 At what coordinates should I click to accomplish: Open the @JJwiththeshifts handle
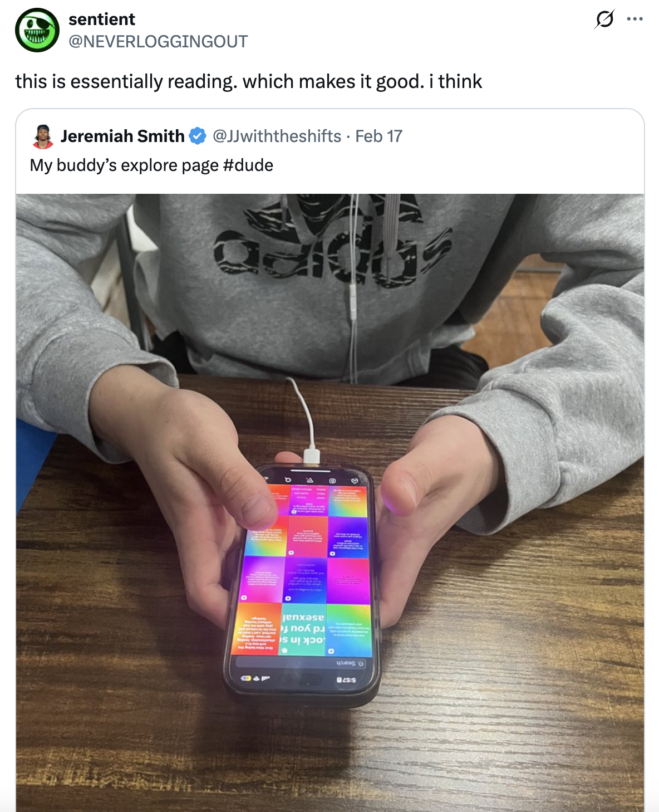(x=277, y=136)
